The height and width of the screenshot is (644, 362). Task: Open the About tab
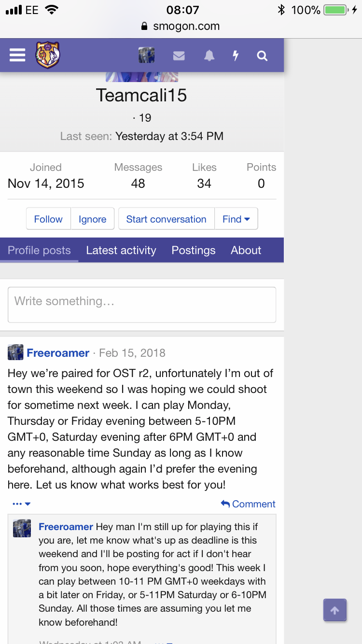pos(246,250)
